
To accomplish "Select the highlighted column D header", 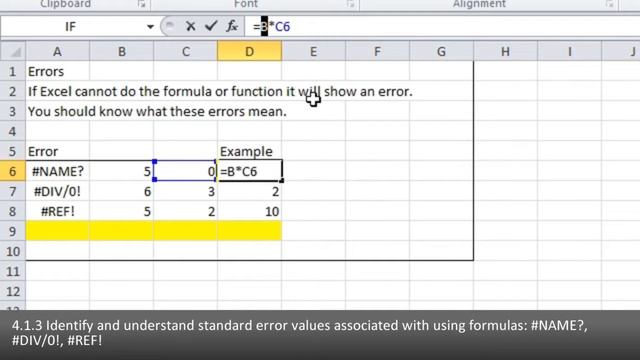I will pos(249,51).
